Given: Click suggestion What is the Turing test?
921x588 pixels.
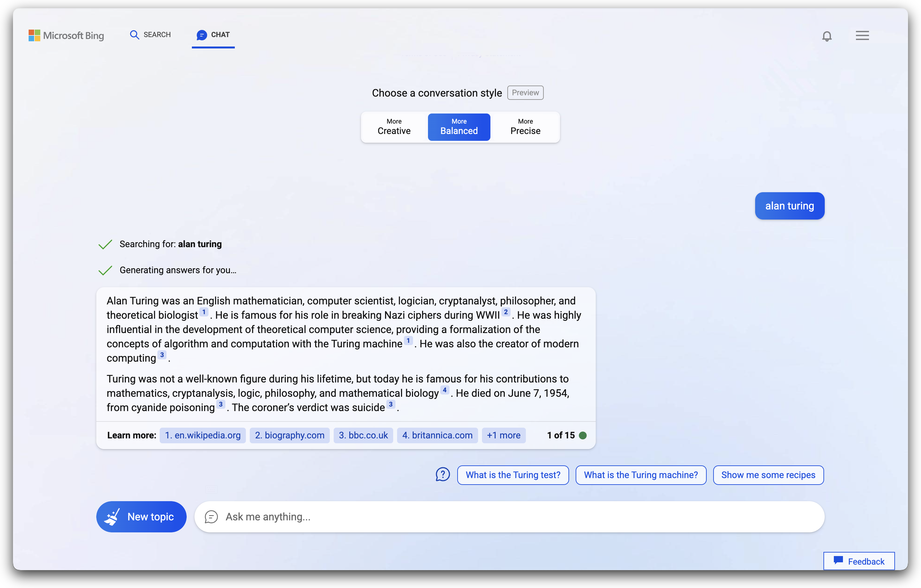Looking at the screenshot, I should [513, 475].
